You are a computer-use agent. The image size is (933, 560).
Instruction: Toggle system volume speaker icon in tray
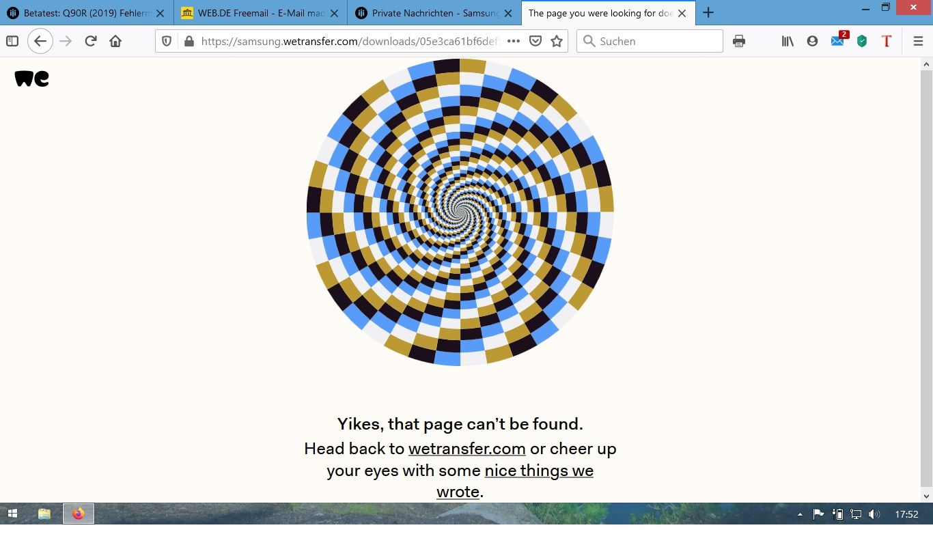pos(874,514)
